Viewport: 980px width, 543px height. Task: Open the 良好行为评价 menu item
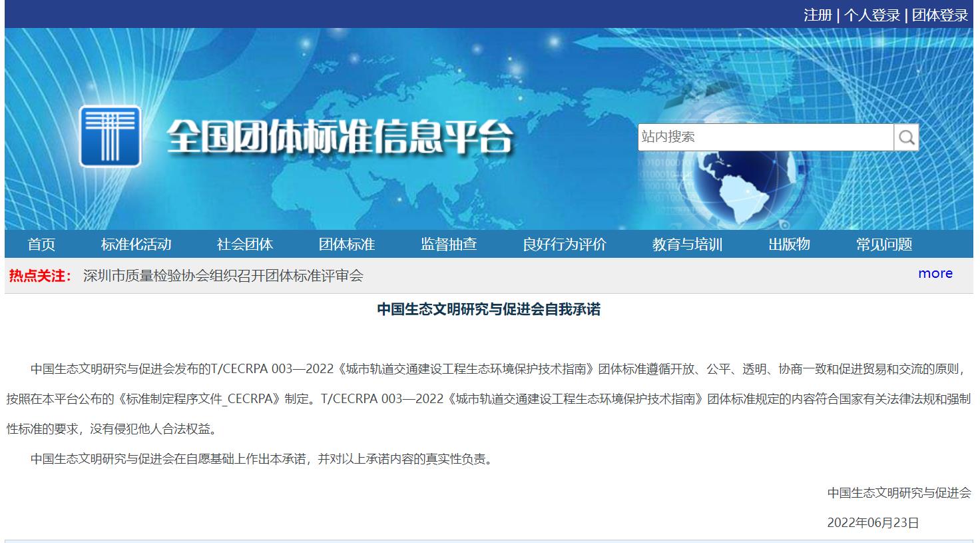[564, 245]
